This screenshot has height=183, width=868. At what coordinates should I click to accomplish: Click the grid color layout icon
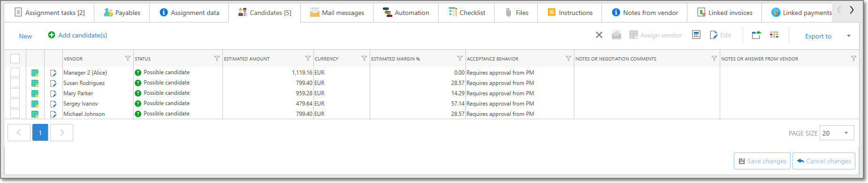click(774, 35)
